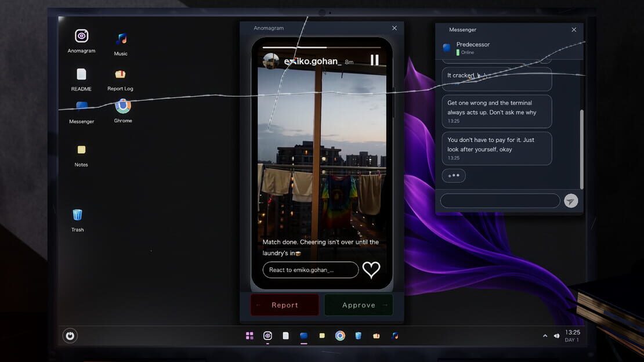This screenshot has width=644, height=362.
Task: Like the story with the heart icon
Action: click(371, 270)
